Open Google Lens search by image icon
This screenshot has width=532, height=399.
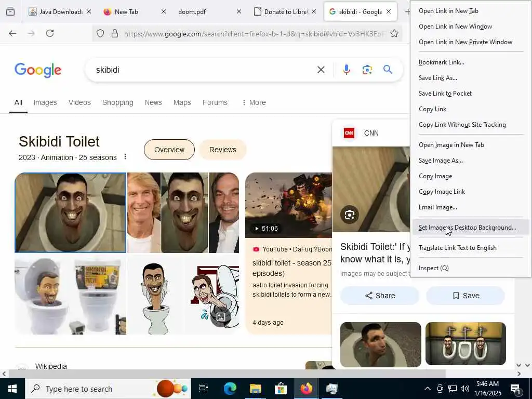367,70
